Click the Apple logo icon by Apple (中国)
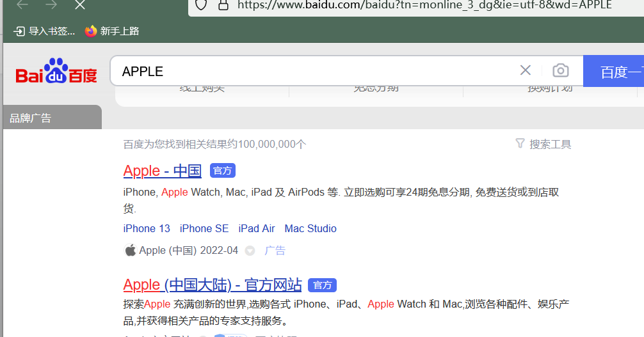This screenshot has height=337, width=644. click(130, 250)
